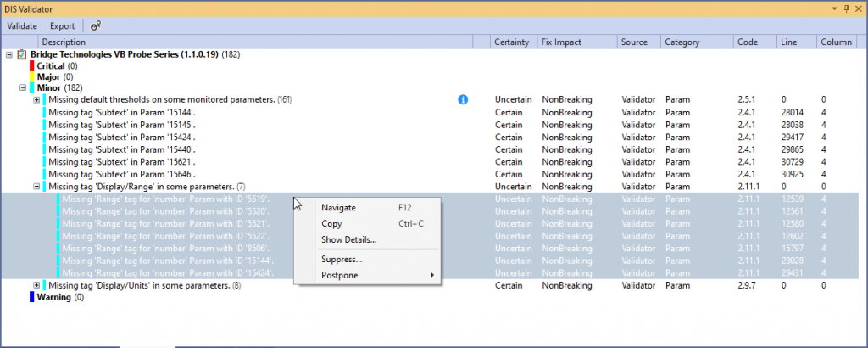The image size is (868, 348).
Task: Click the Export toolbar button
Action: tap(62, 26)
